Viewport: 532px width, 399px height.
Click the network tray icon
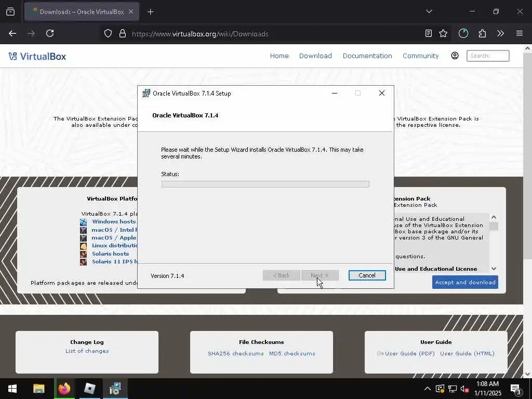pyautogui.click(x=453, y=389)
